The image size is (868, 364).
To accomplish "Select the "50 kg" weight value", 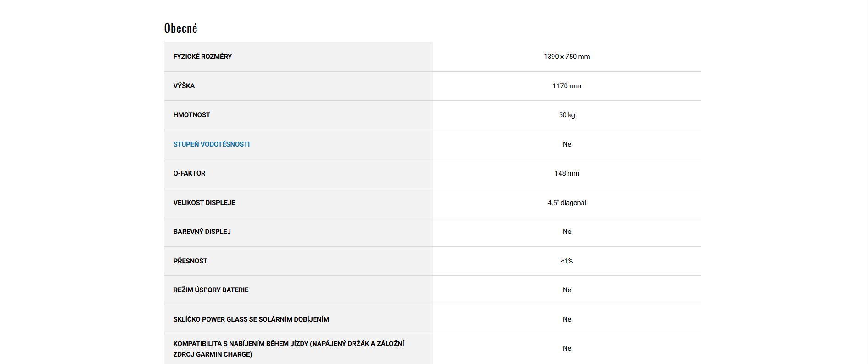I will [566, 115].
